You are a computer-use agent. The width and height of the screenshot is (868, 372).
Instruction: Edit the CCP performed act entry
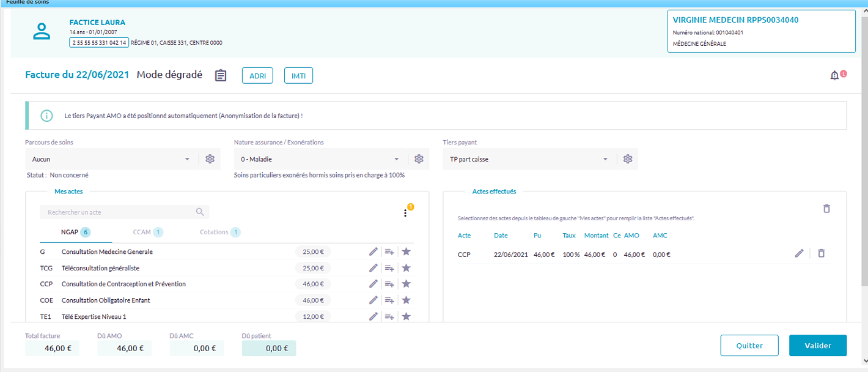799,253
